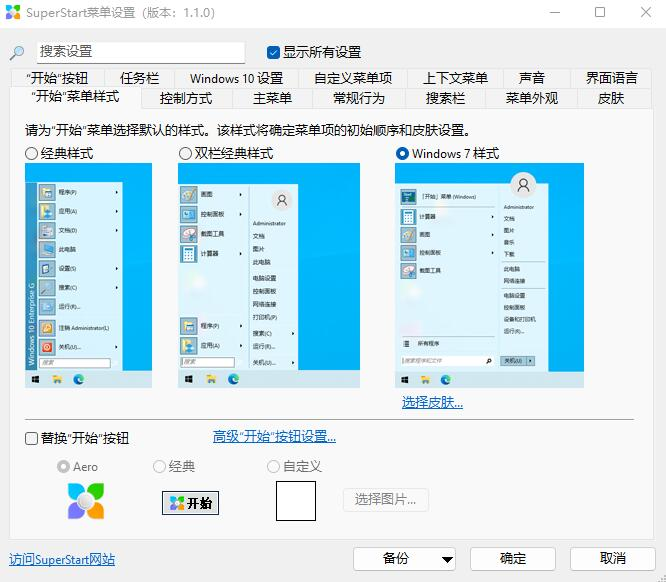Choose the 经典 button style radio
Screen dimensions: 666x582
(159, 466)
